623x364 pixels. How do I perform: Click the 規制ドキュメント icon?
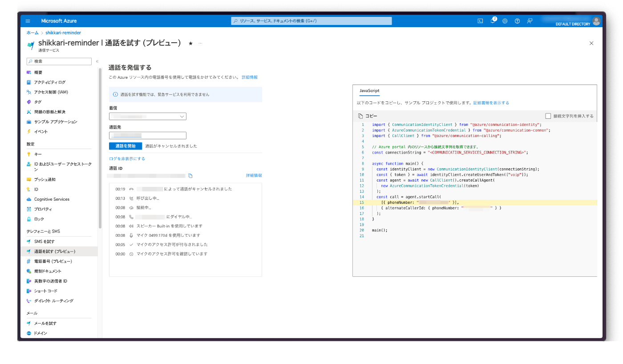tap(29, 271)
